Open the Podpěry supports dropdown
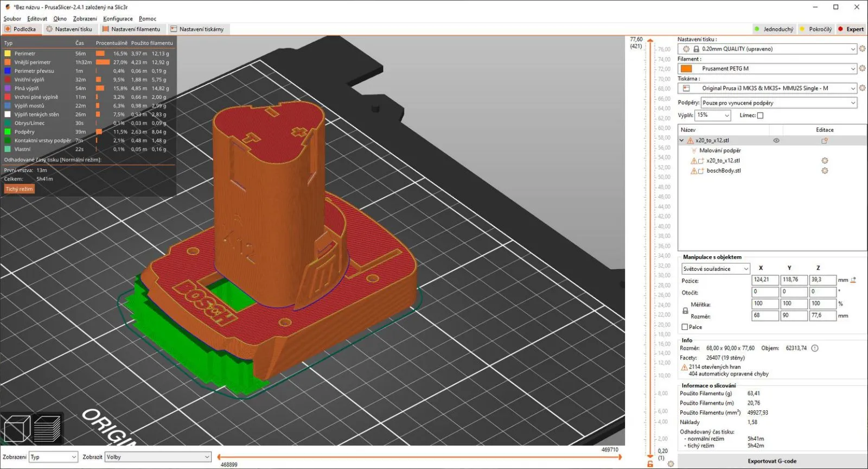The height and width of the screenshot is (469, 868). (779, 103)
